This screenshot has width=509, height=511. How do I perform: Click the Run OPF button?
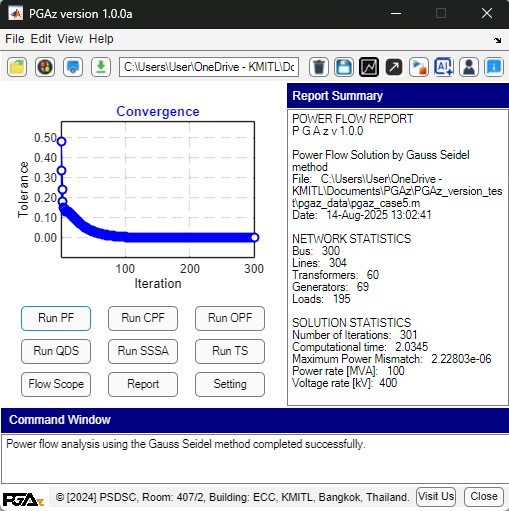230,318
